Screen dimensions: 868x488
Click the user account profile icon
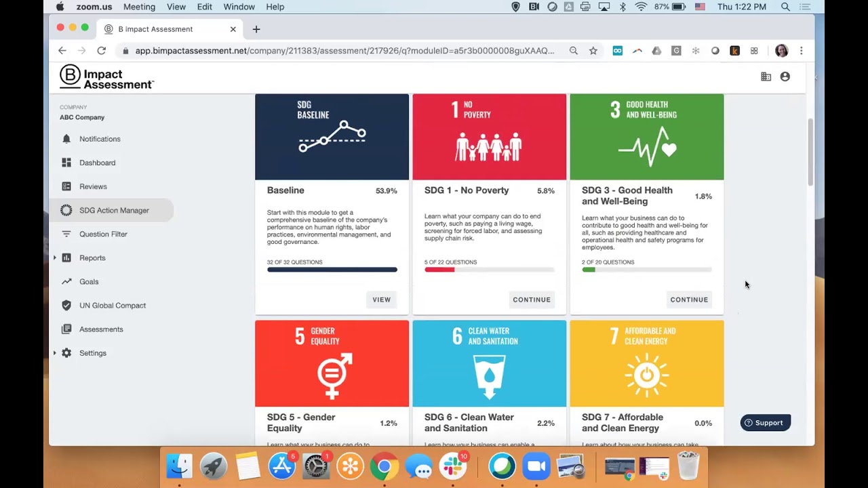(x=785, y=77)
